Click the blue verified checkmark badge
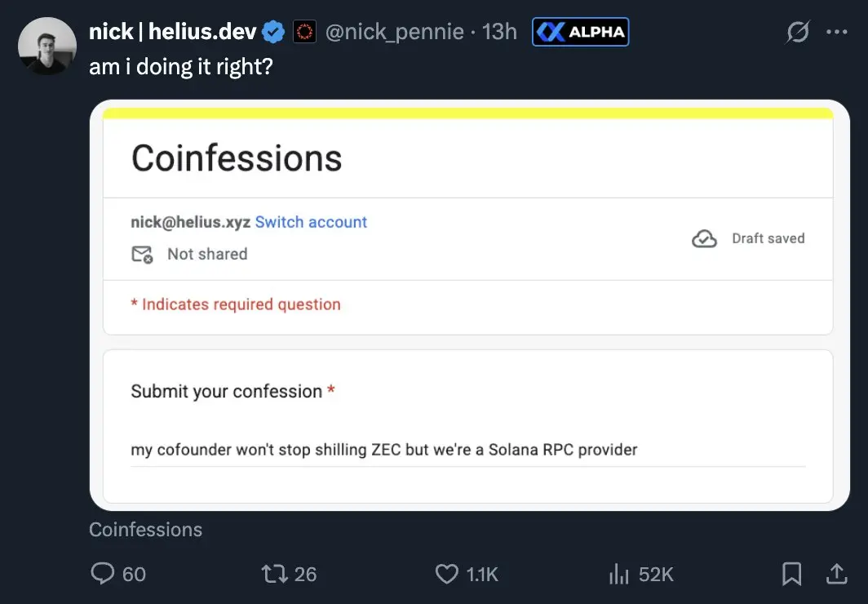 [x=274, y=33]
